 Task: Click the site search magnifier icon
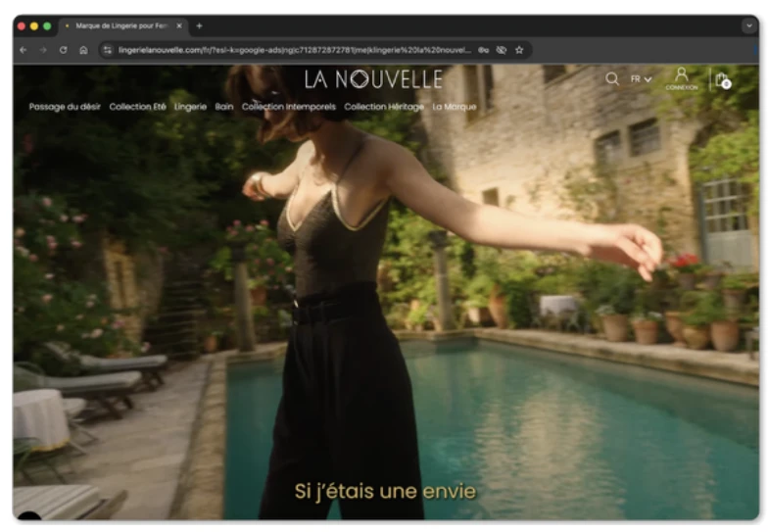point(611,78)
